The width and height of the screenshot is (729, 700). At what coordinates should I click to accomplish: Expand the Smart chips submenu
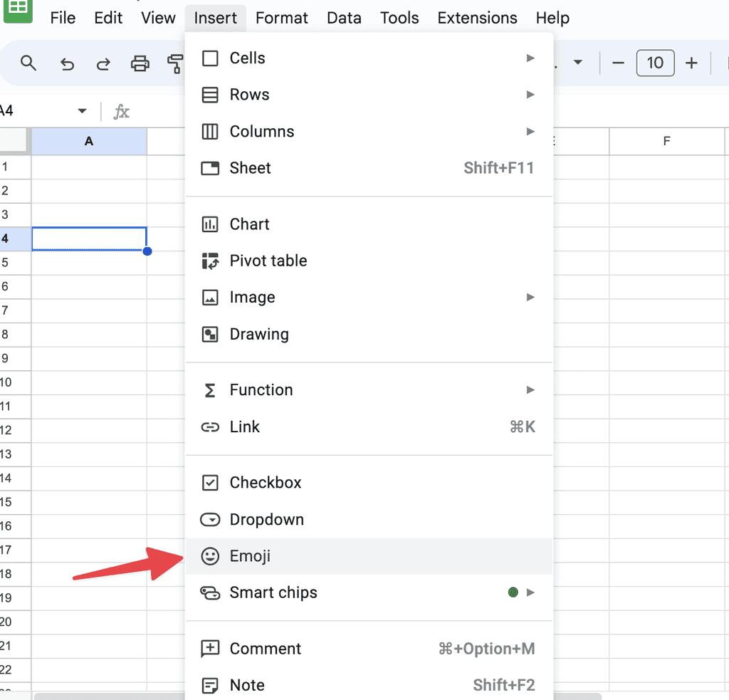click(x=369, y=592)
